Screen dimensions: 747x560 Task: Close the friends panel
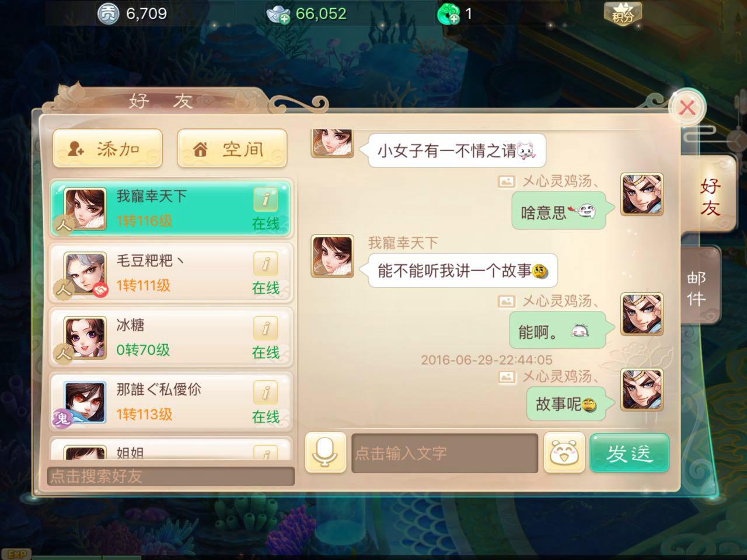pyautogui.click(x=687, y=107)
